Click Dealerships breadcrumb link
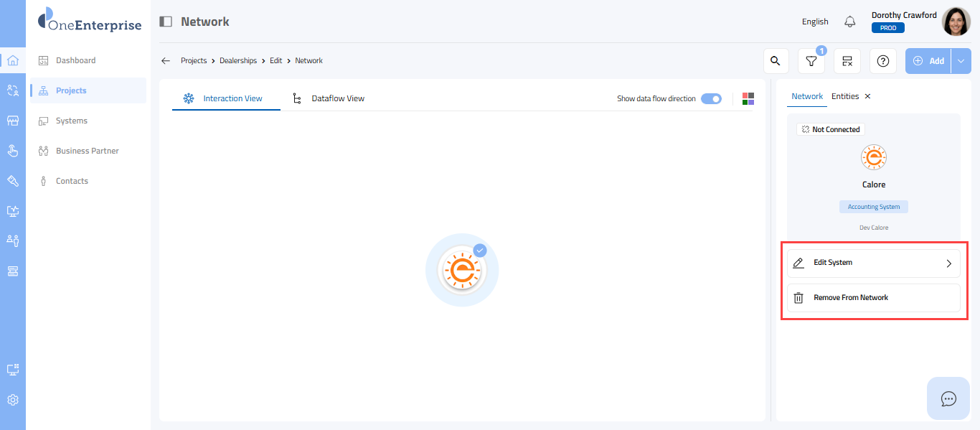The height and width of the screenshot is (430, 980). [x=237, y=61]
